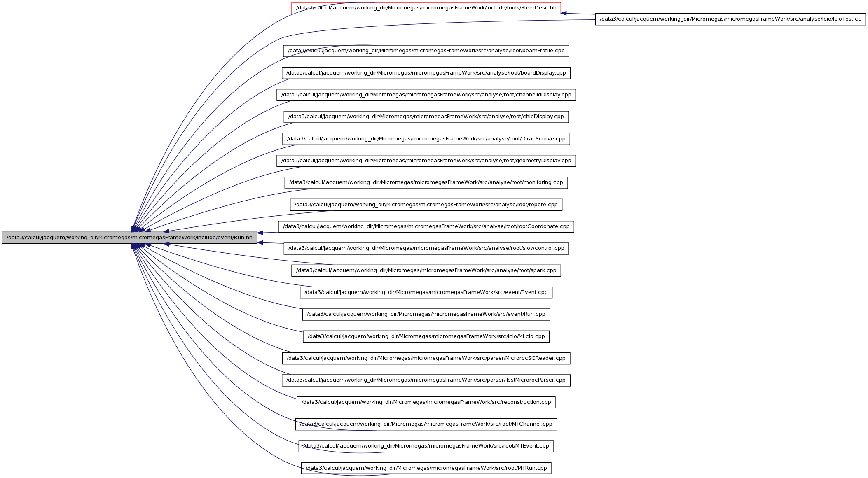The height and width of the screenshot is (478, 868).
Task: Open the include/tools/SteerDesc.hh node
Action: coord(426,8)
